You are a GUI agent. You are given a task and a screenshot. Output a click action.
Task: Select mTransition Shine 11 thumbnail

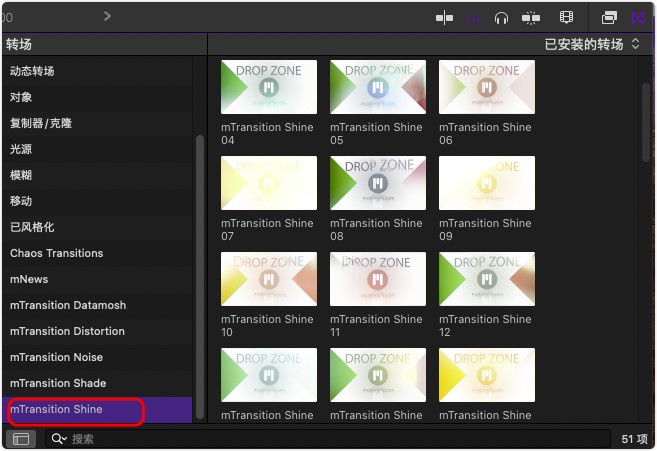pos(378,279)
